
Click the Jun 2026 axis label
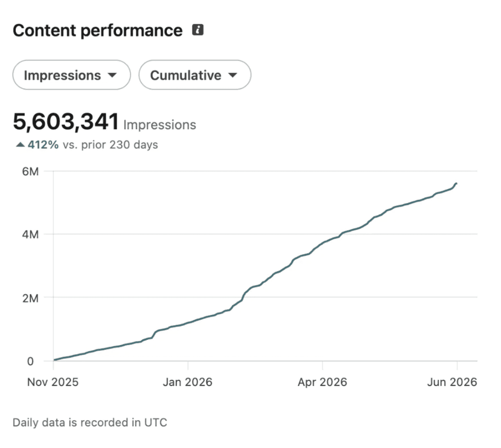click(452, 382)
